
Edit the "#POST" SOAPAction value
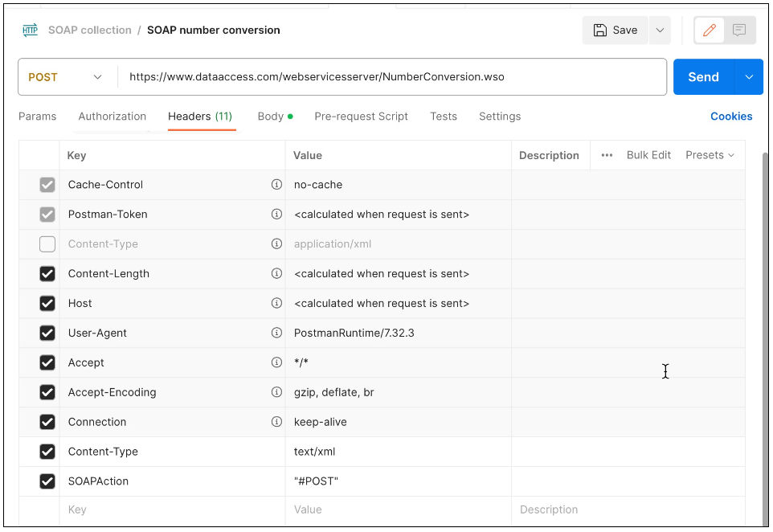pos(399,481)
